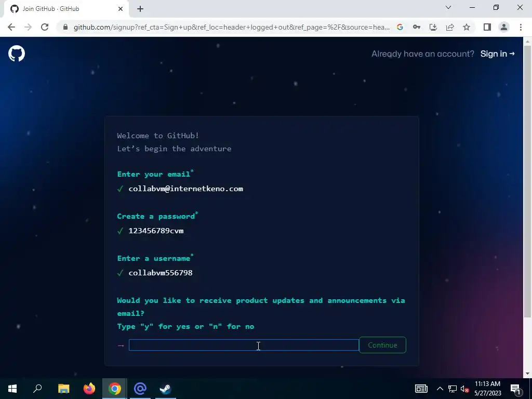
Task: Click 'Already have an account?' text
Action: click(x=423, y=54)
